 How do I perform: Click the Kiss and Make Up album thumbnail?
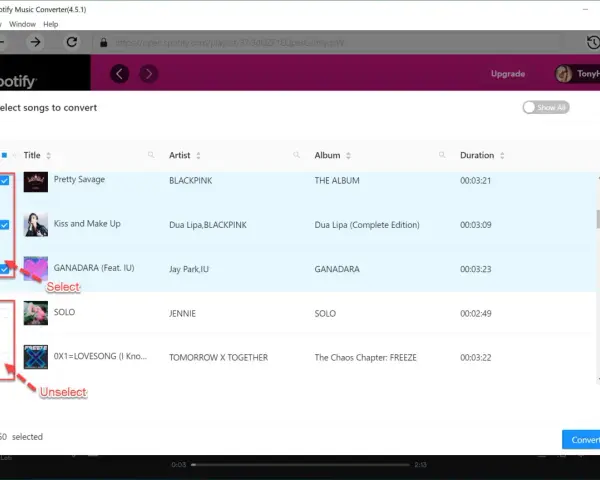pyautogui.click(x=36, y=225)
